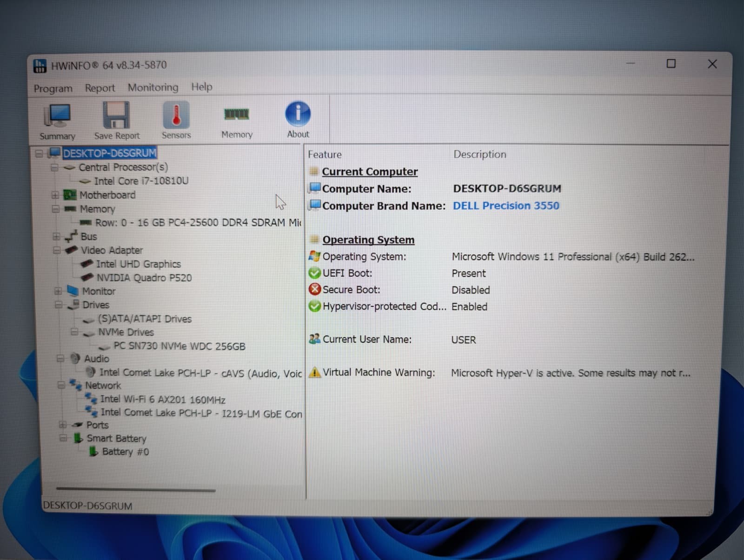
Task: Close the HWiNFO window
Action: (x=712, y=64)
